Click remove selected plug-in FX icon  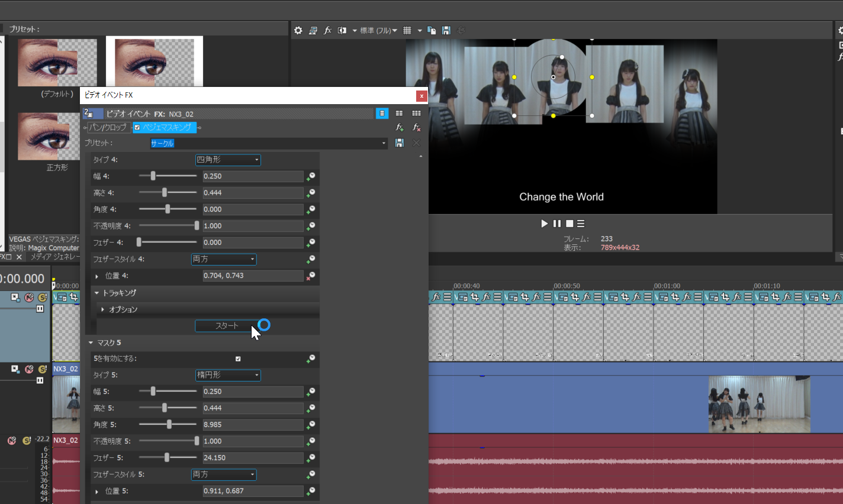tap(416, 127)
